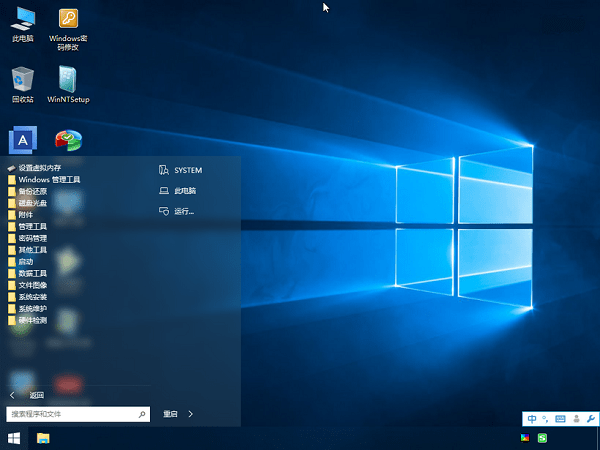This screenshot has height=450, width=600.
Task: Expand the 密码管理 folder
Action: (x=28, y=238)
